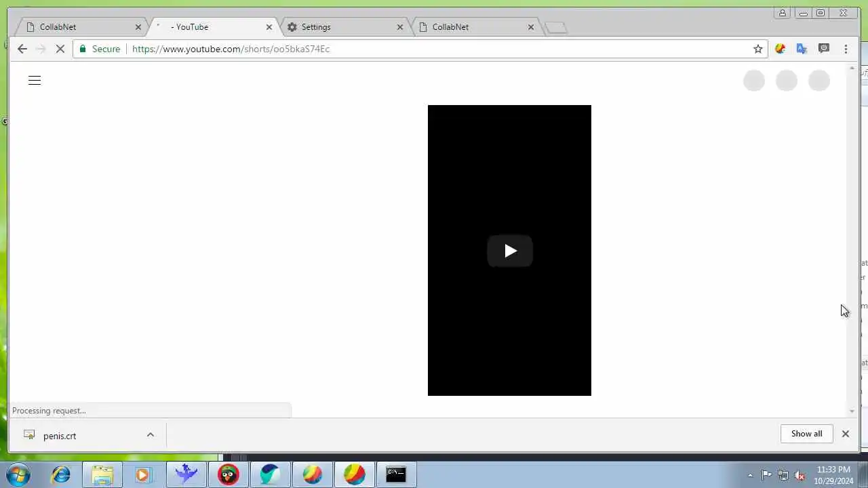The image size is (868, 488).
Task: Open Action Center flag icon
Action: pyautogui.click(x=766, y=475)
